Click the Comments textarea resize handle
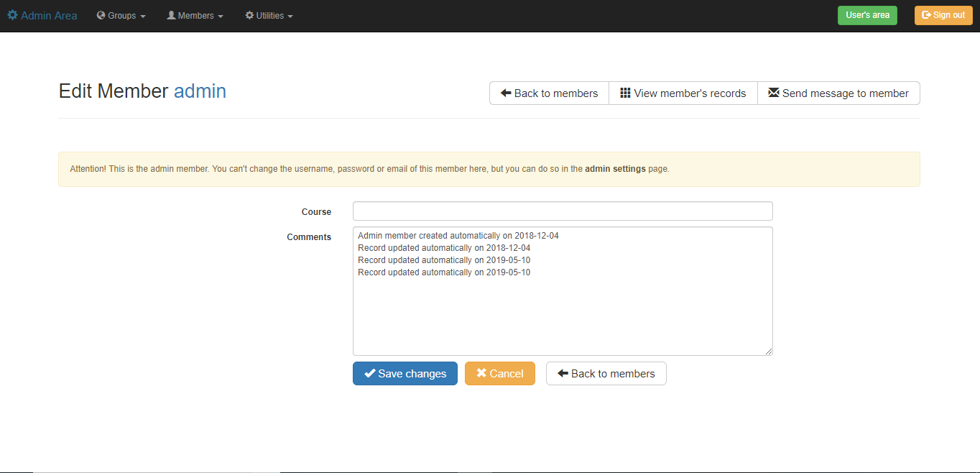 (769, 352)
